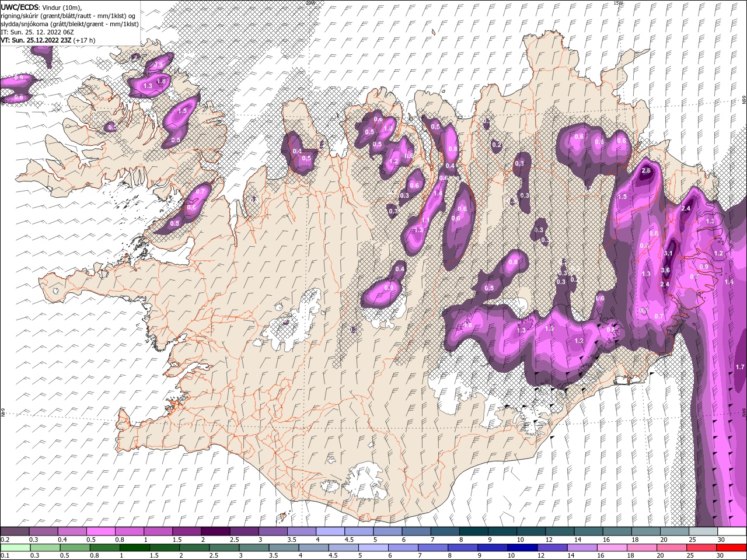Select the red 30 swatch in rain legend row
The width and height of the screenshot is (747, 560).
(731, 548)
